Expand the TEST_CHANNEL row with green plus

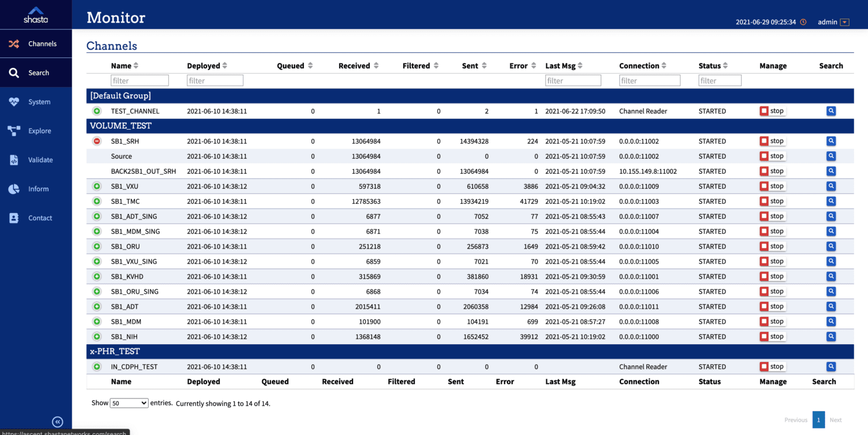pos(97,111)
